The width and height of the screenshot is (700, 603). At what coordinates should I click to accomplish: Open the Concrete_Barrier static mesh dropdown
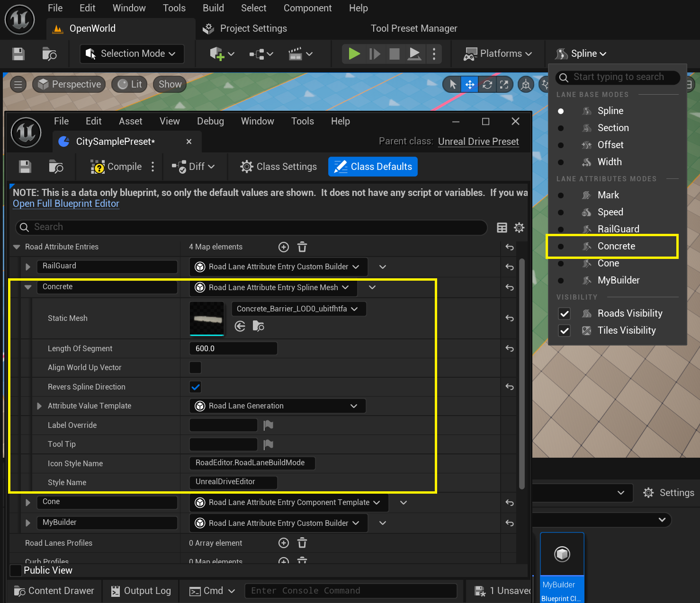tap(299, 309)
